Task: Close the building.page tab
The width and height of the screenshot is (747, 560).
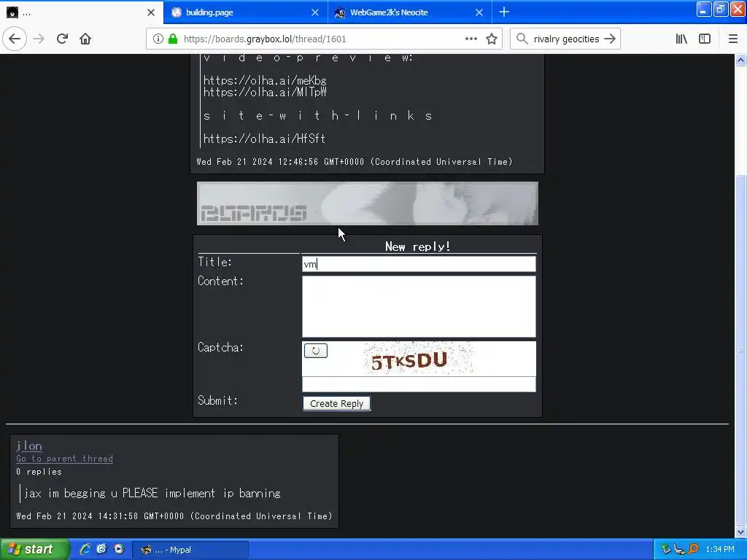Action: (x=315, y=12)
